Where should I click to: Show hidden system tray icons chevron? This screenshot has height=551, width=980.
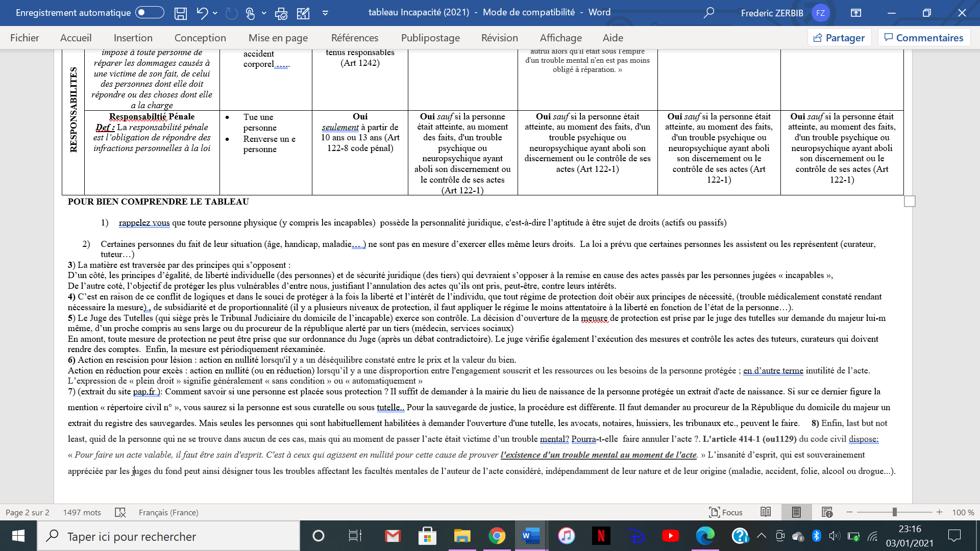[762, 536]
